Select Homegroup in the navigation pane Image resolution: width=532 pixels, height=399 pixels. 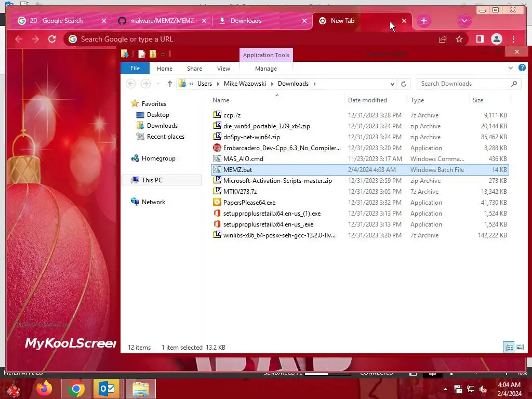click(158, 158)
